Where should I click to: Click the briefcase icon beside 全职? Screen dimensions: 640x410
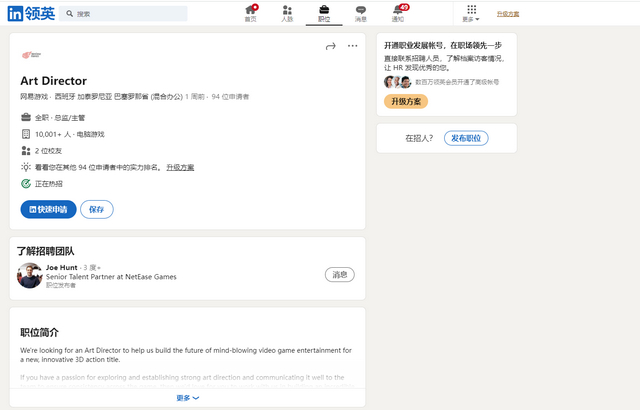26,117
